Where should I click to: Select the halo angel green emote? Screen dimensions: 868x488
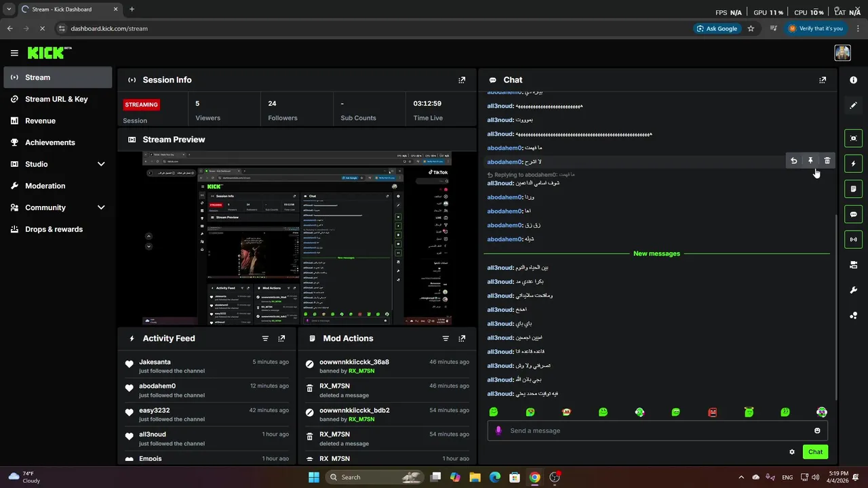tap(749, 412)
